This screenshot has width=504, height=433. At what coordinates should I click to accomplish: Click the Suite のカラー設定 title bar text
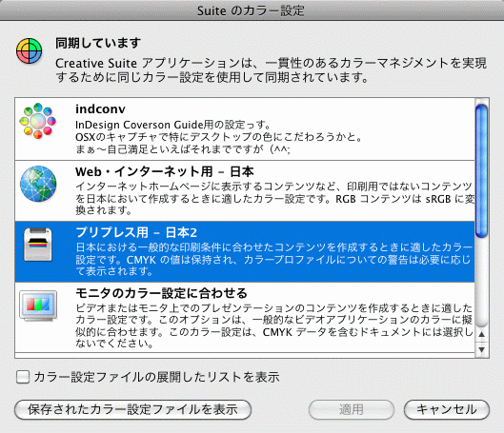251,10
